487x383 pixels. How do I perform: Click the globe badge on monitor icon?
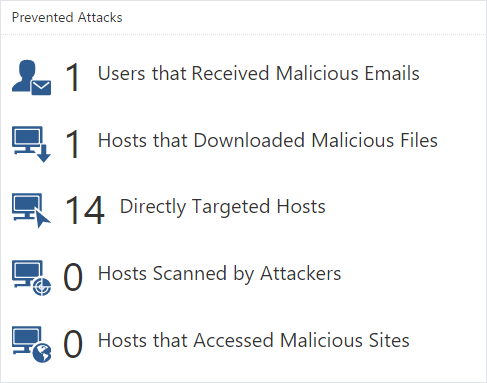[42, 354]
